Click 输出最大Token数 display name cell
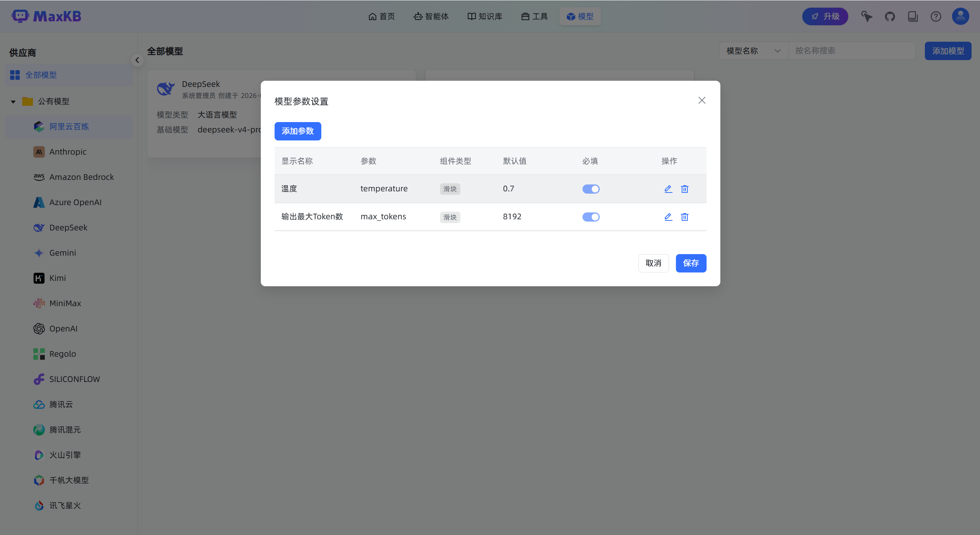980x535 pixels. pyautogui.click(x=312, y=217)
